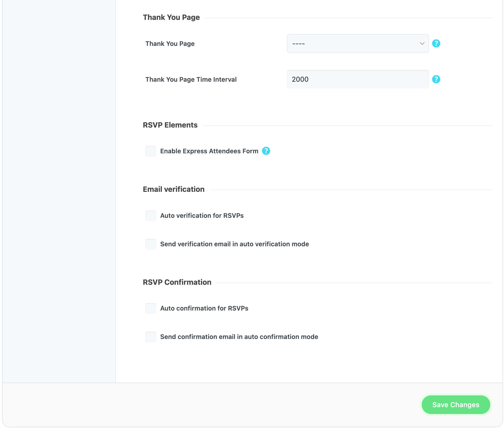Screen dimensions: 504x428
Task: Click the RSVP Elements section heading
Action: coord(170,125)
